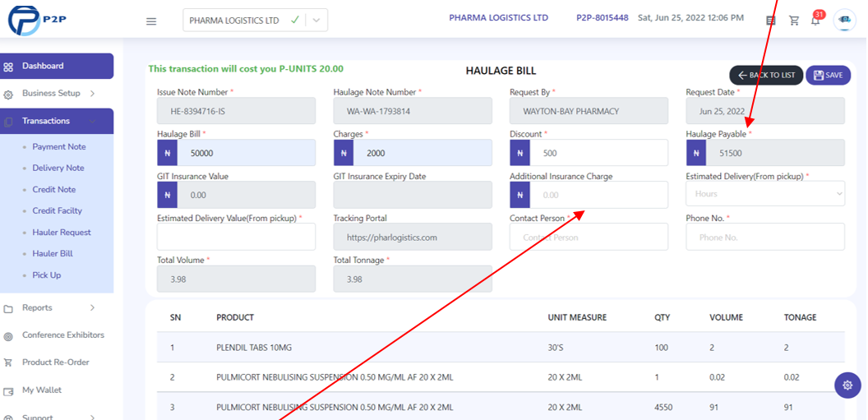
Task: Click Naira symbol beside Haulage Bill
Action: (167, 153)
